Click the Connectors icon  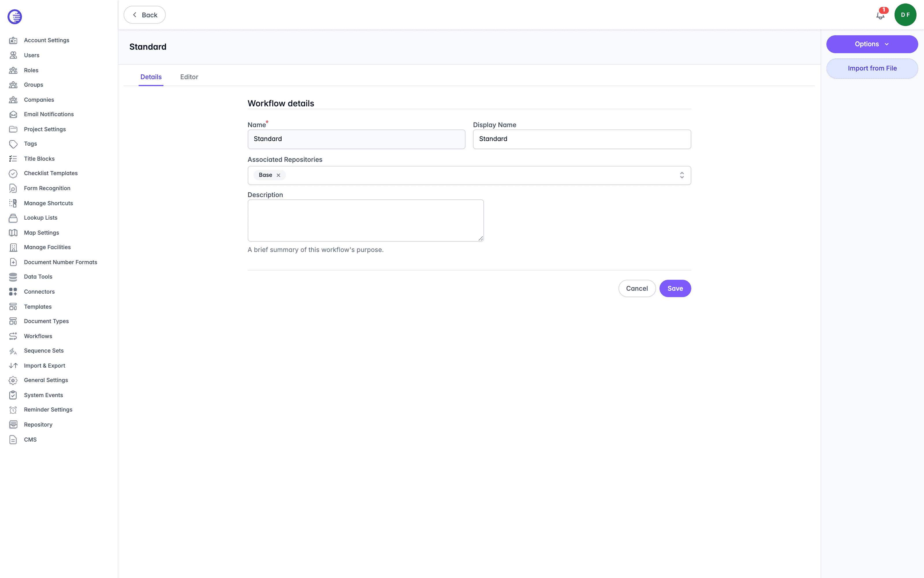click(x=13, y=292)
